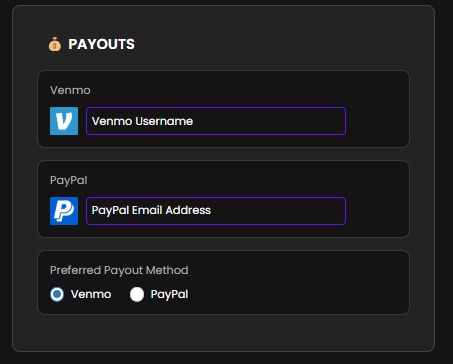Click the Venmo Username placeholder text
The width and height of the screenshot is (453, 364).
click(x=142, y=121)
